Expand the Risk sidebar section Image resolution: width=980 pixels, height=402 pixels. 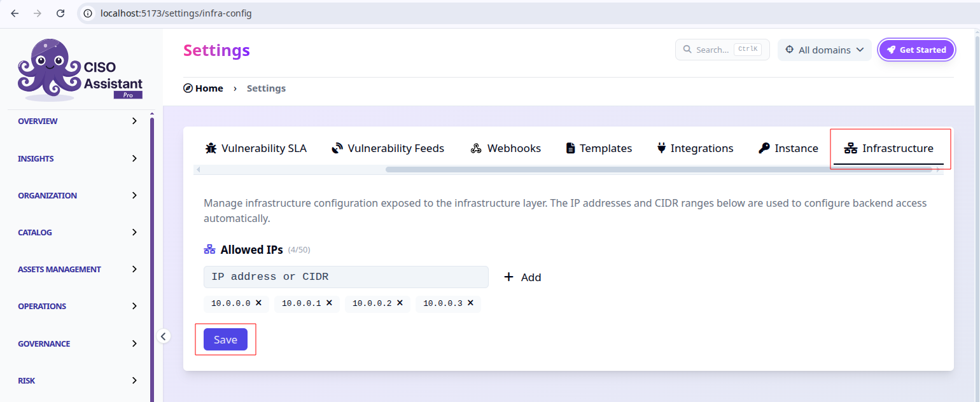(x=78, y=380)
